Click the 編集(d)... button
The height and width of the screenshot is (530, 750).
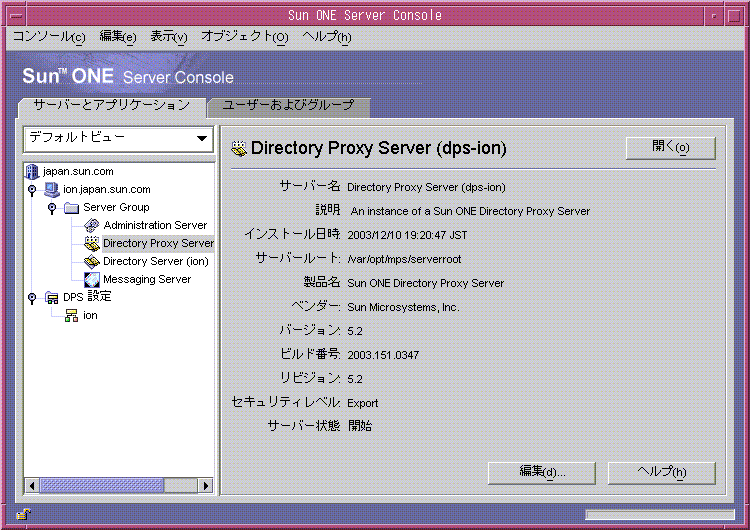pyautogui.click(x=542, y=473)
